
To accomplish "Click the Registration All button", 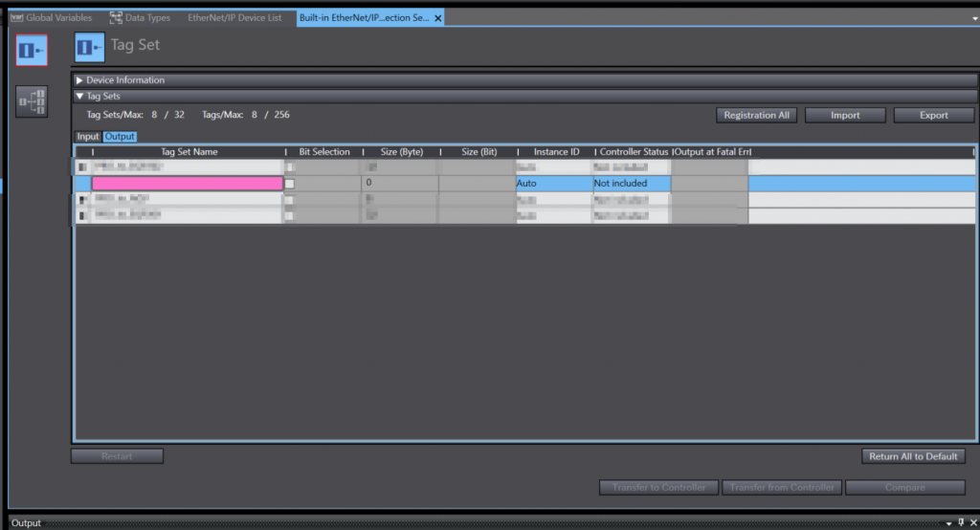I will pos(756,115).
